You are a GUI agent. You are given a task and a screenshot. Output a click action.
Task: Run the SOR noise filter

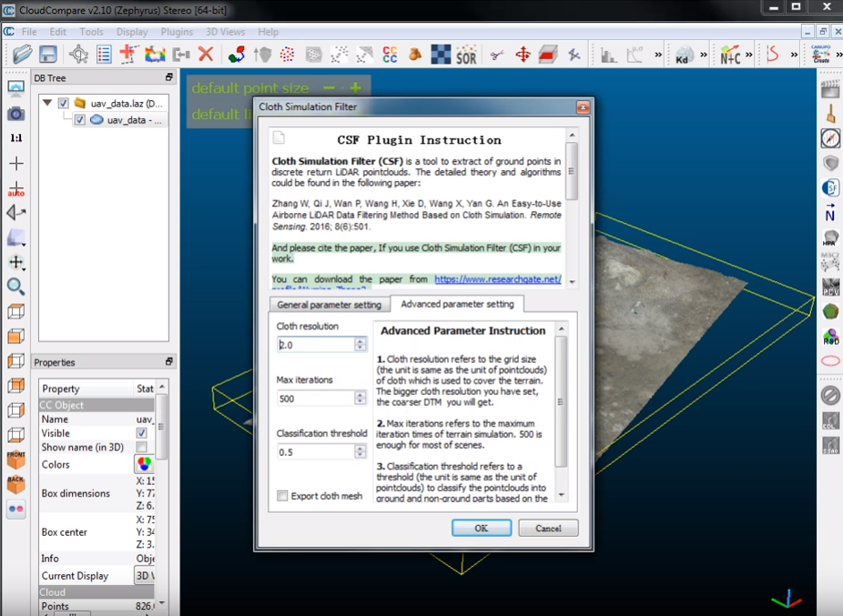tap(466, 55)
